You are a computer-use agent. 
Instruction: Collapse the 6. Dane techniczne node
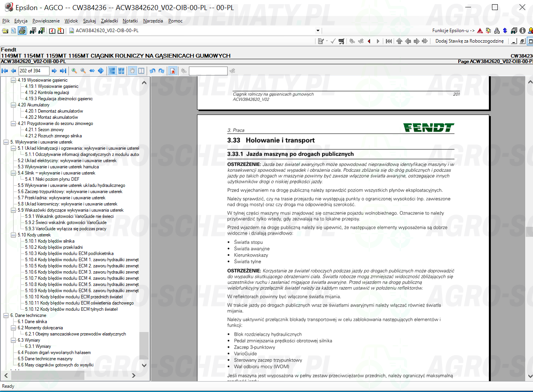pyautogui.click(x=6, y=315)
